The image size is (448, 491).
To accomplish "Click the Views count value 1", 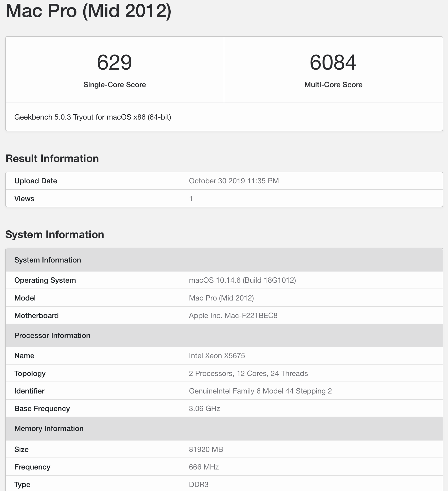I will [191, 199].
